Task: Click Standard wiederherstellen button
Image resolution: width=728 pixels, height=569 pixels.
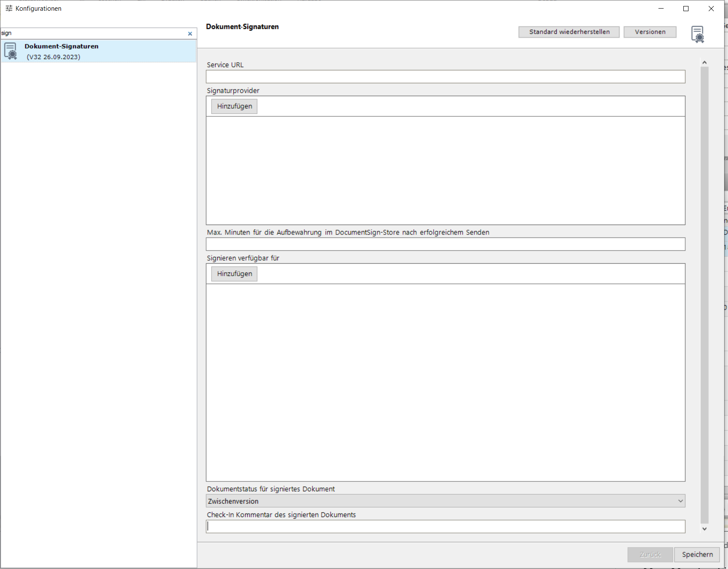Action: [x=569, y=32]
